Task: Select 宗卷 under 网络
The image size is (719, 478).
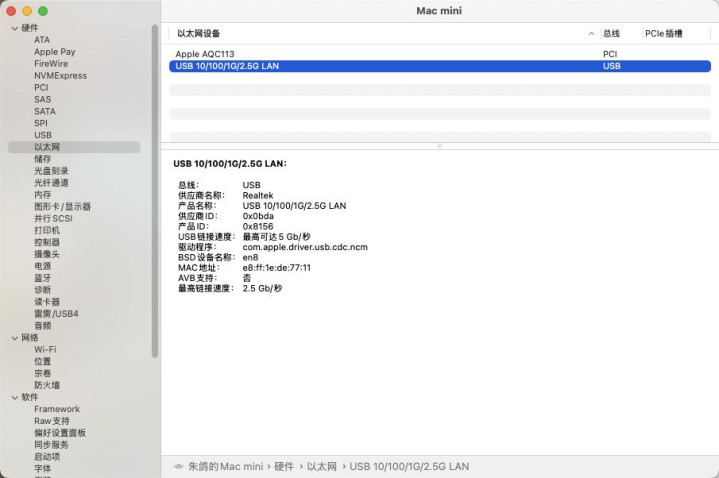Action: pyautogui.click(x=42, y=374)
